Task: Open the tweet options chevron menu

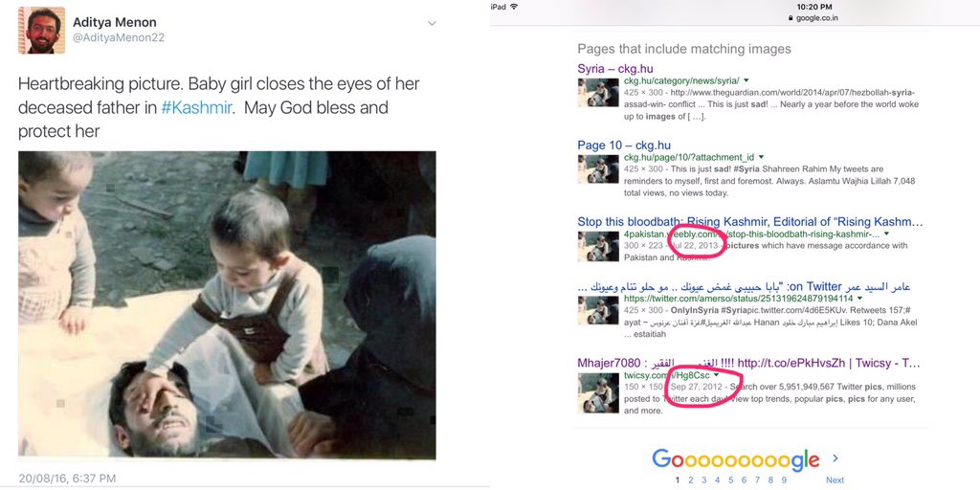Action: click(x=432, y=23)
